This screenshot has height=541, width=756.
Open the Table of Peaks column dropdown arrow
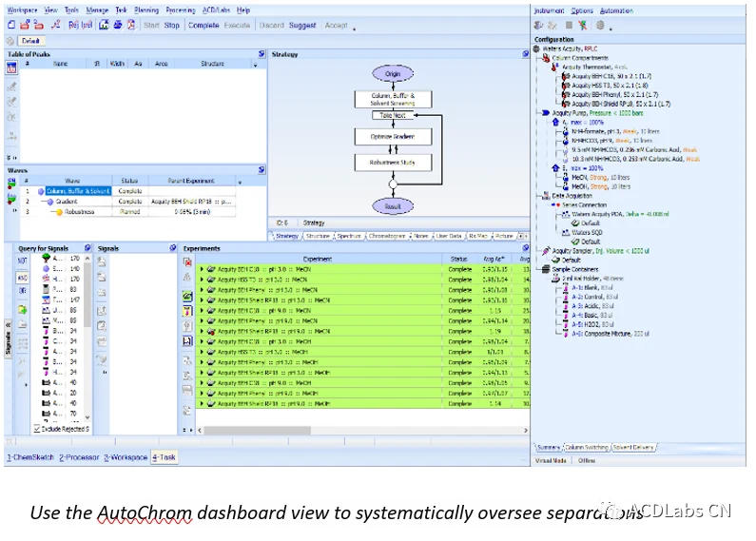point(255,64)
